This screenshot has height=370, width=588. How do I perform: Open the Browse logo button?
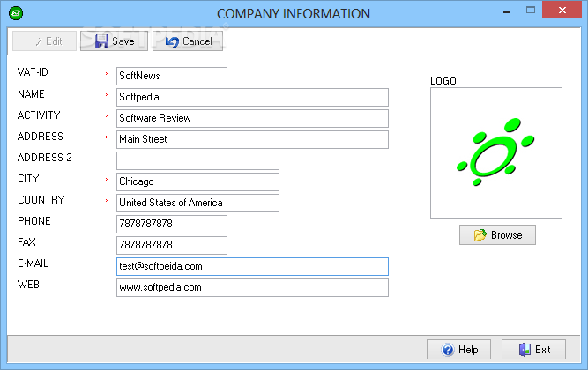tap(497, 235)
